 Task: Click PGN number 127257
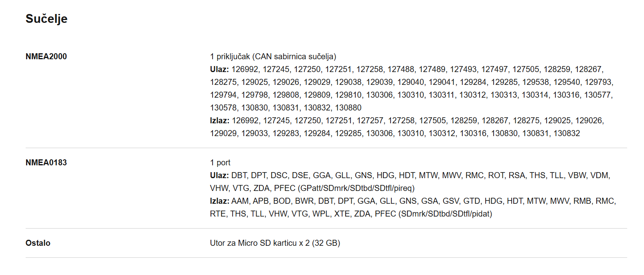tap(370, 120)
